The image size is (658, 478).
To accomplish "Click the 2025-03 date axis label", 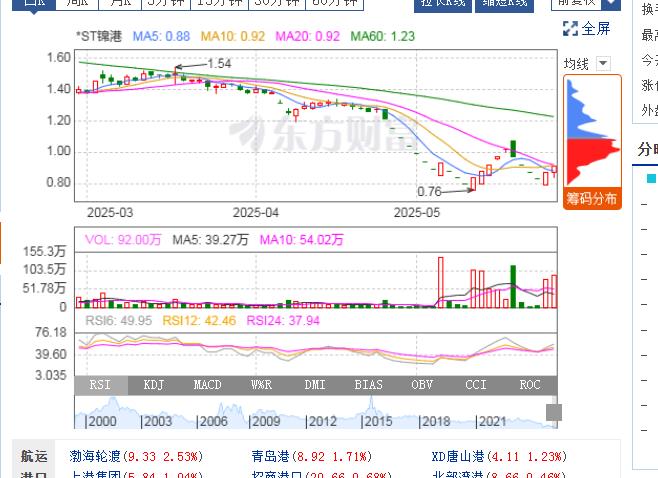I will [x=110, y=212].
